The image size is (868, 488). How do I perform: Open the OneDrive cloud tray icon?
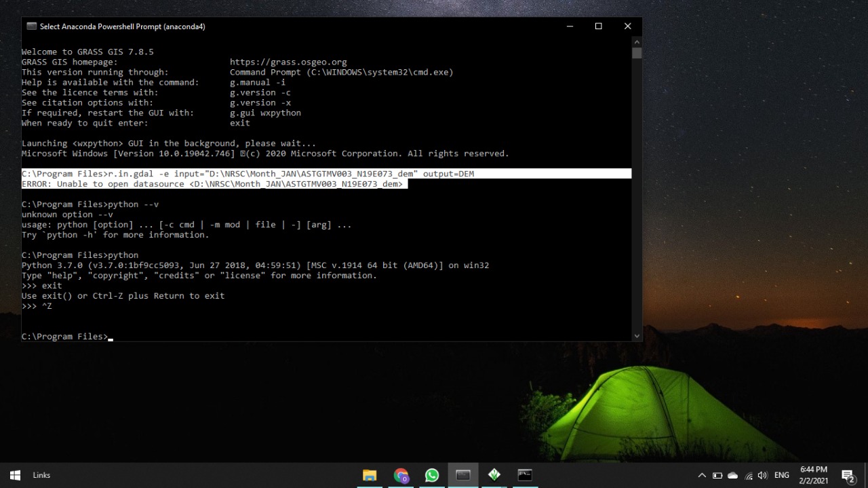[x=733, y=476]
